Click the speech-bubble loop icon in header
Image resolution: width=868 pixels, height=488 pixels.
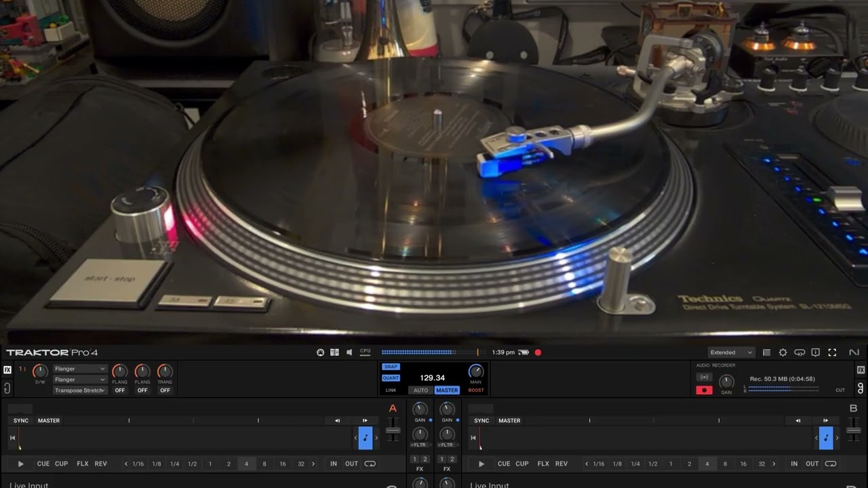(x=800, y=352)
